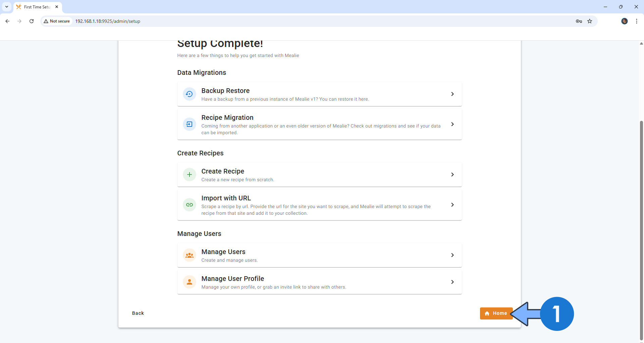Click the browser profile avatar
This screenshot has width=644, height=343.
pos(625,21)
